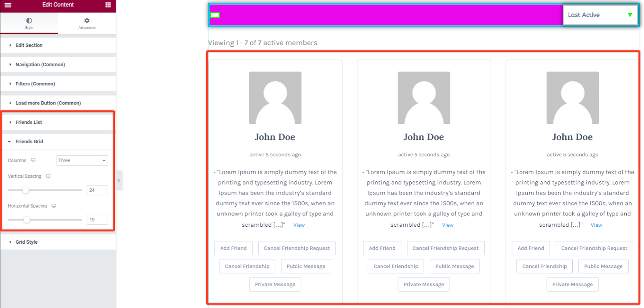Click Cancel Friendship in the first card

click(x=247, y=266)
